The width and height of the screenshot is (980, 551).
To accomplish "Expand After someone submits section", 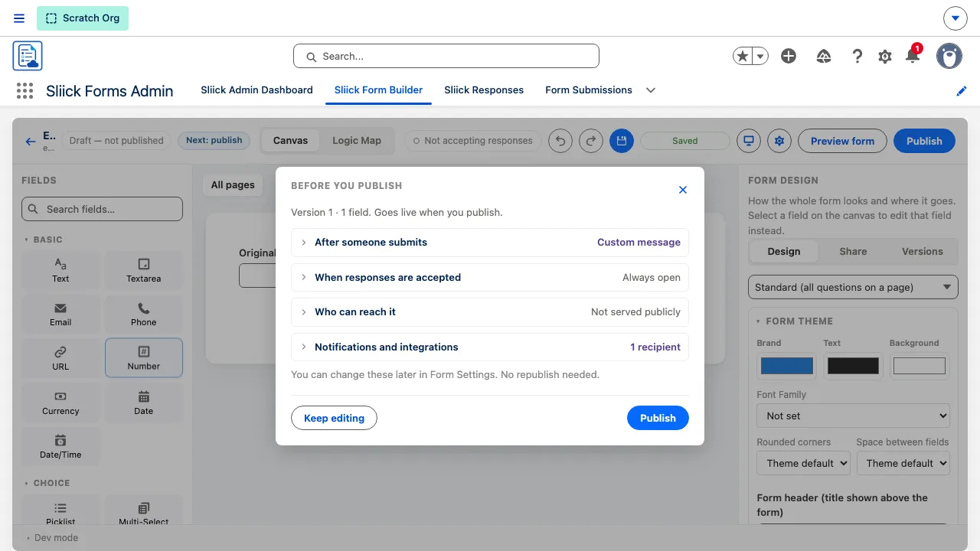I will coord(490,242).
